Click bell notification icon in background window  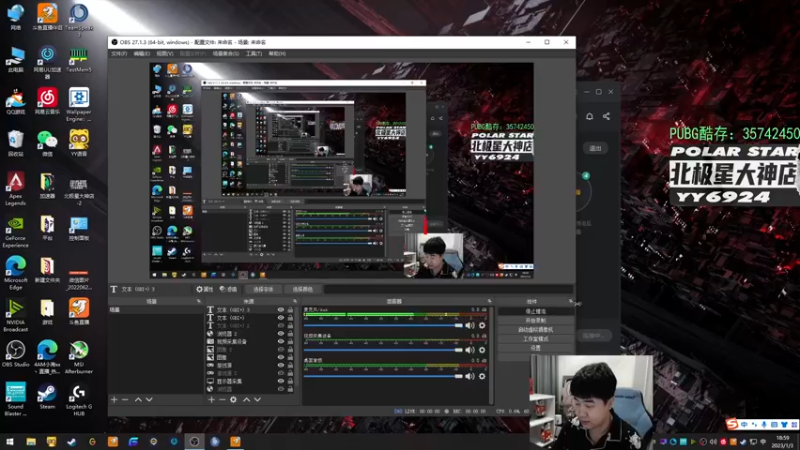[x=589, y=116]
